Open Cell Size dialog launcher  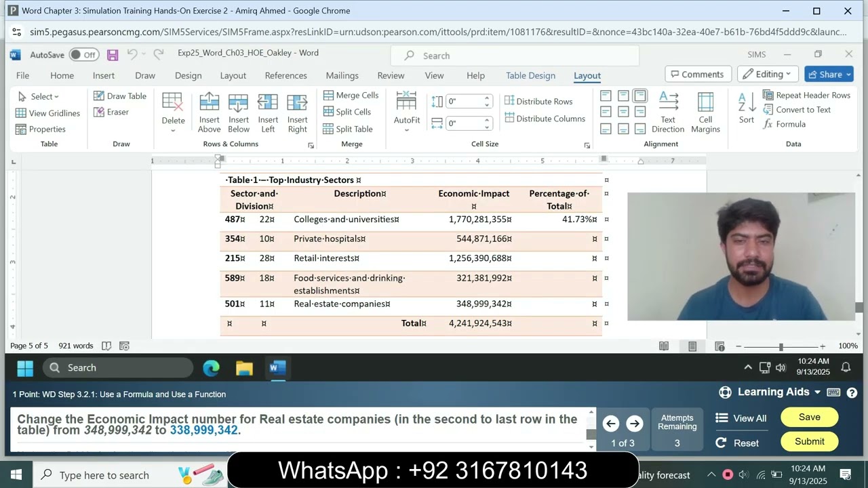click(x=587, y=145)
